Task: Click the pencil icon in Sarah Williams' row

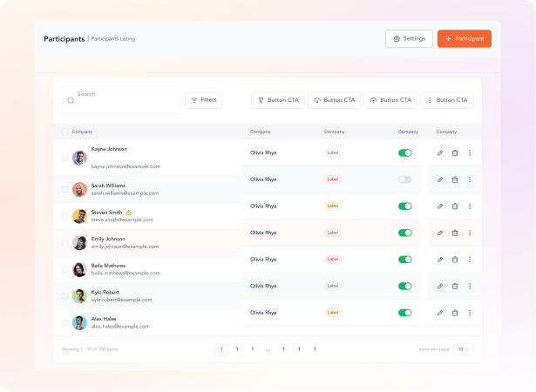Action: pyautogui.click(x=440, y=179)
